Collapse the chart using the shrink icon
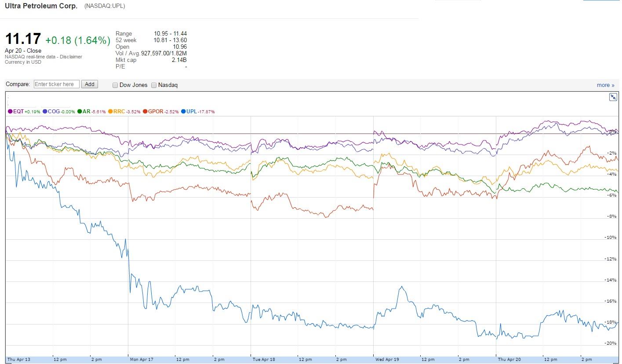The image size is (622, 364). (613, 97)
